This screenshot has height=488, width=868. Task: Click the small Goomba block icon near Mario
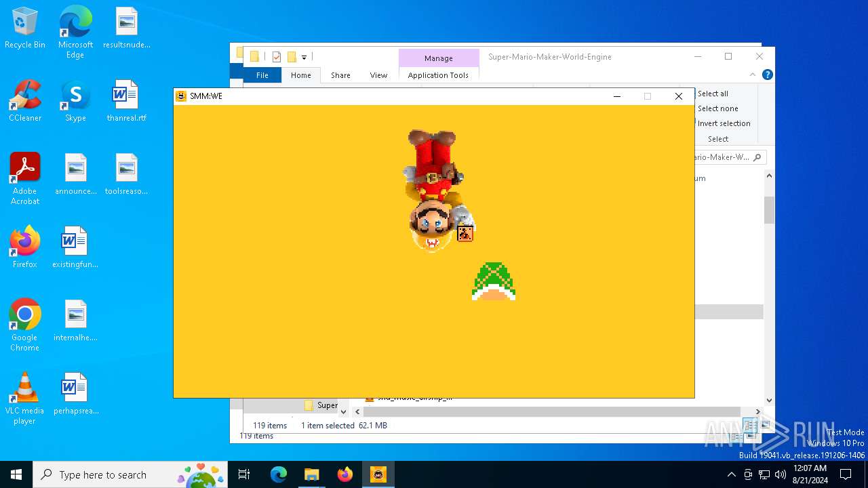coord(465,233)
